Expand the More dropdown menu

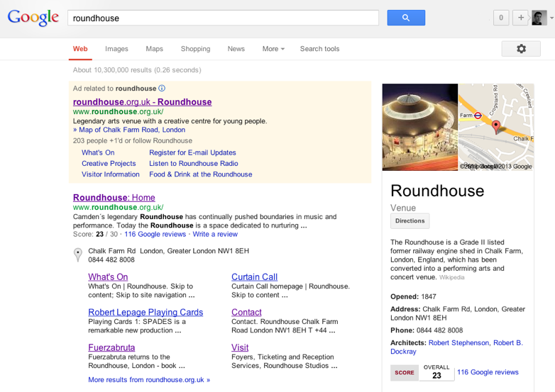(273, 49)
